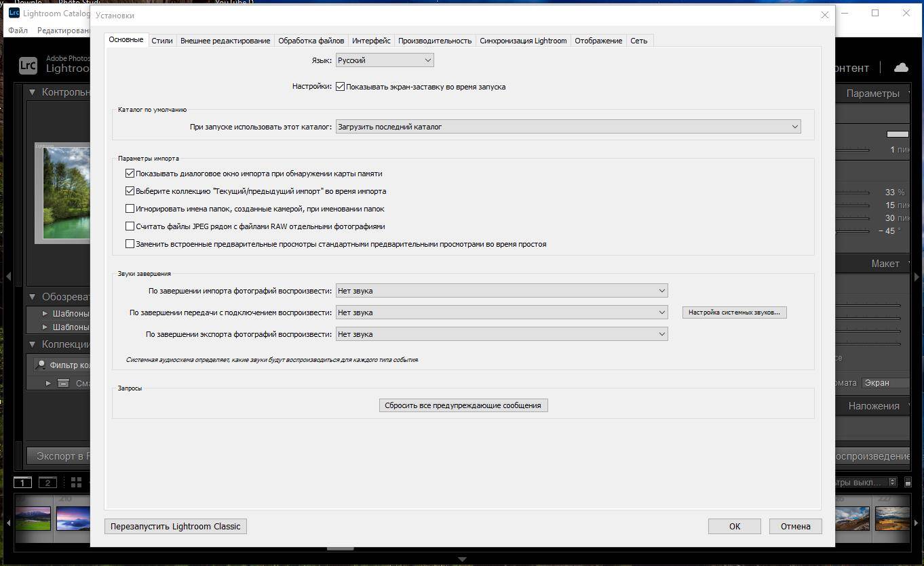924x566 pixels.
Task: Open the cloud sync status icon
Action: [x=901, y=67]
